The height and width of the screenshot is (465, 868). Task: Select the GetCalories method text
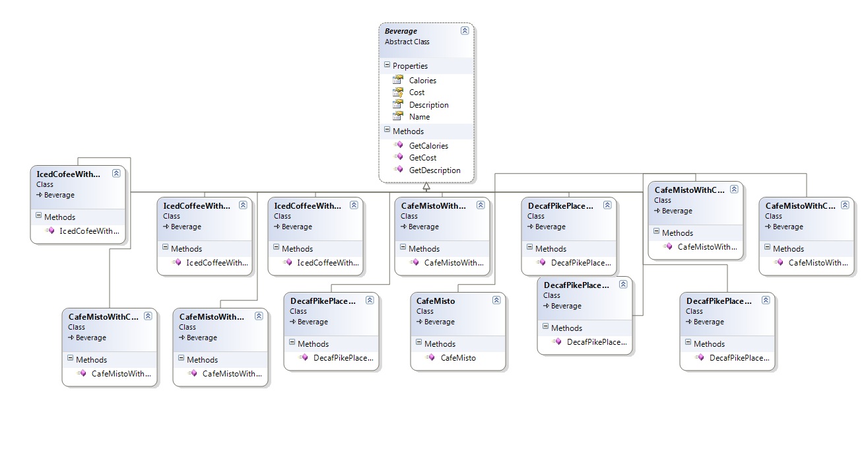click(428, 146)
